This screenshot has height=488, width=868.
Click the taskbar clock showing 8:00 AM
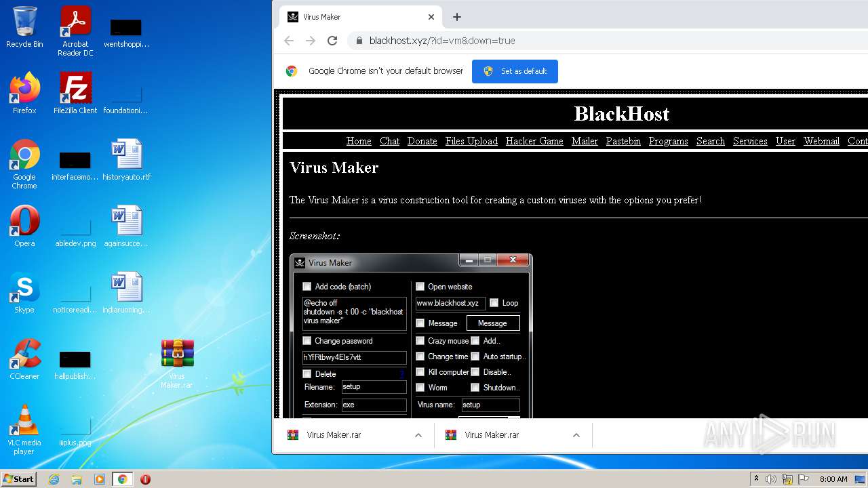pyautogui.click(x=833, y=479)
